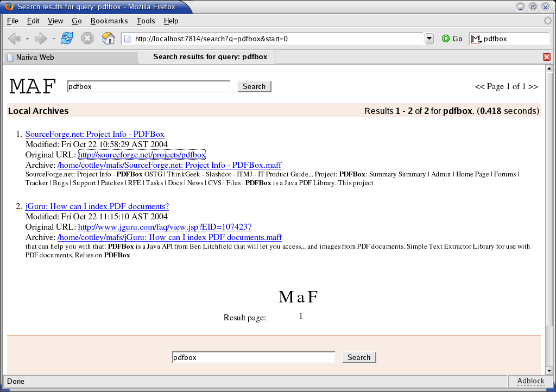The image size is (556, 392).
Task: Switch to the Nariva Web tab
Action: click(71, 58)
